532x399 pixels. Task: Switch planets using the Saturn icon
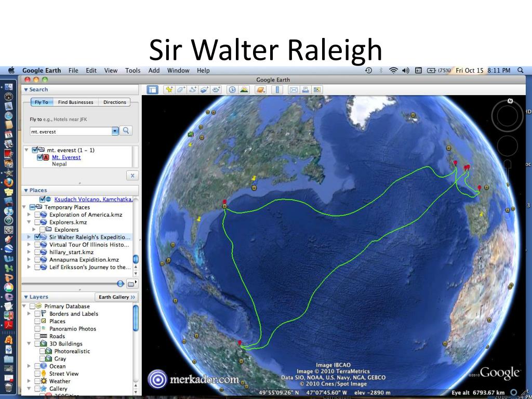261,89
